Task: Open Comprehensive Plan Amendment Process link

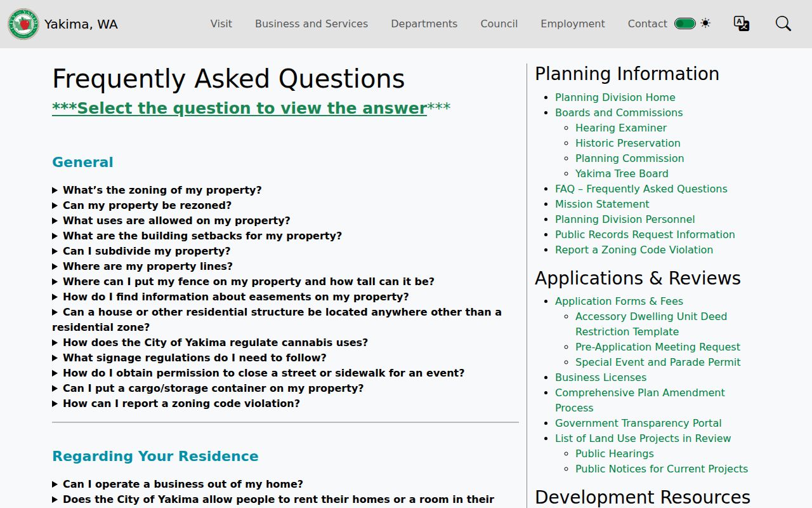Action: pos(640,400)
